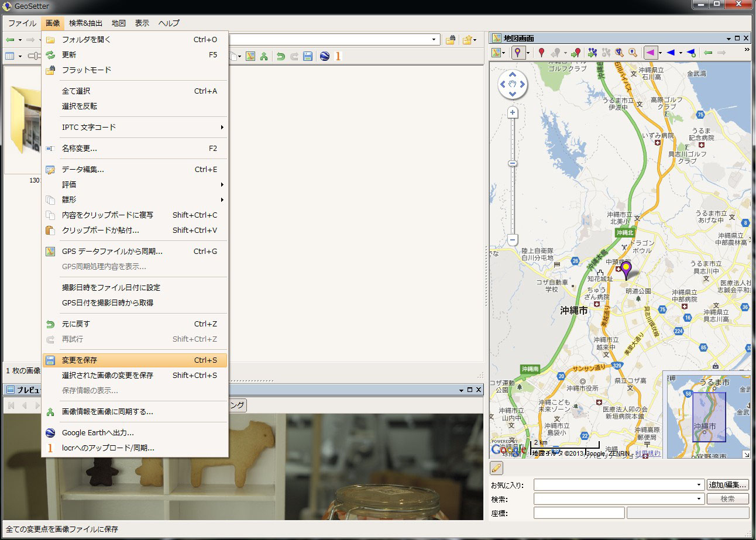Close the 地図画面 map panel
Image resolution: width=756 pixels, height=540 pixels.
(x=746, y=38)
